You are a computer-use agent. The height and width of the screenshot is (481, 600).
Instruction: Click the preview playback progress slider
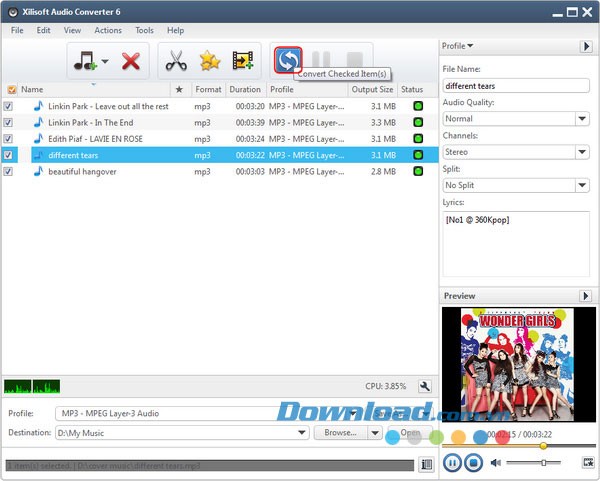click(518, 446)
